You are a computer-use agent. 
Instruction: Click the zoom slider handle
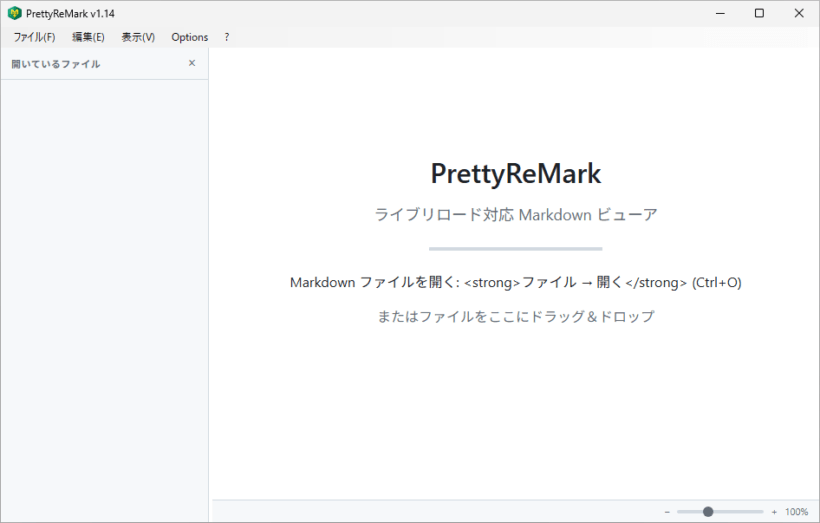pyautogui.click(x=708, y=511)
